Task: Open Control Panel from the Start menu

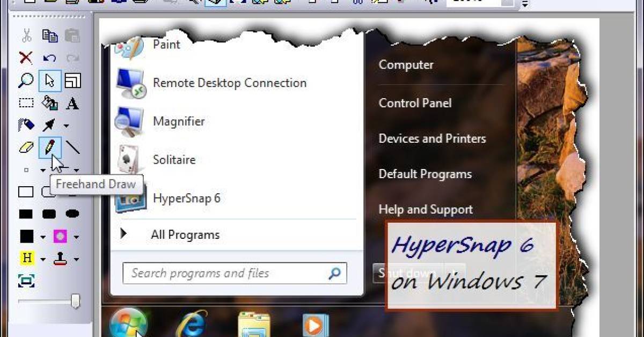Action: click(415, 103)
